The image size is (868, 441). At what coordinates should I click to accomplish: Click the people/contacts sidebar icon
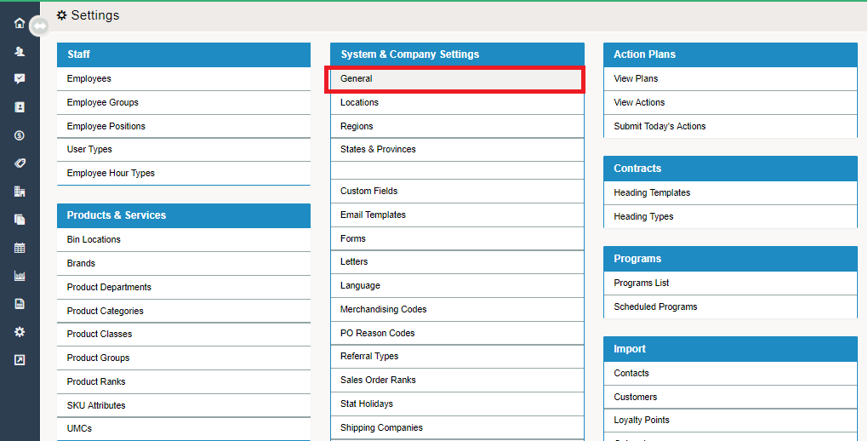click(x=20, y=51)
